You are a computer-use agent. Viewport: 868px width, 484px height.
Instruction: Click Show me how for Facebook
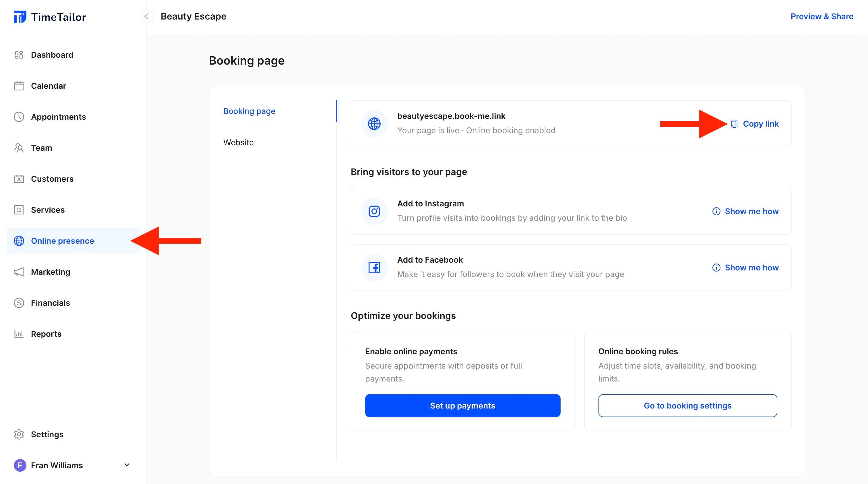click(745, 268)
